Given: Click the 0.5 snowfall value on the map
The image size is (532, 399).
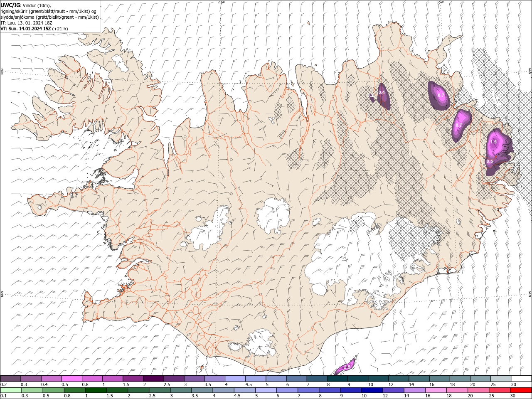Looking at the screenshot, I should [490, 161].
